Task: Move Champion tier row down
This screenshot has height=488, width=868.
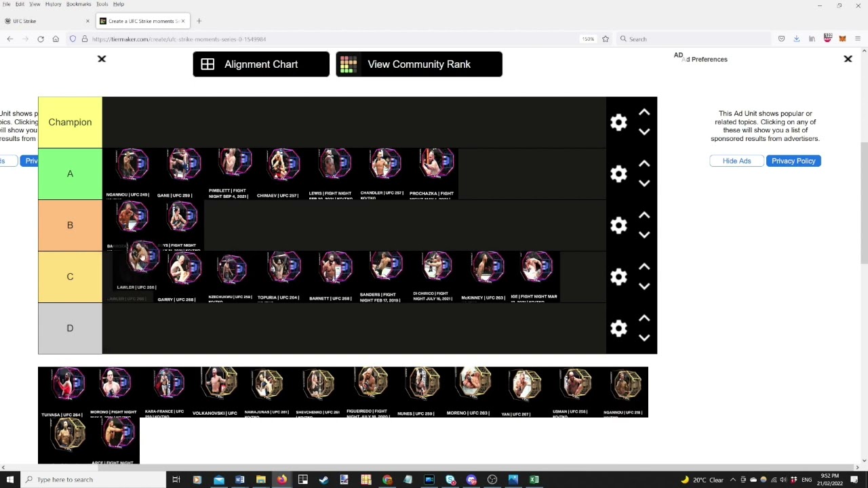Action: click(644, 132)
